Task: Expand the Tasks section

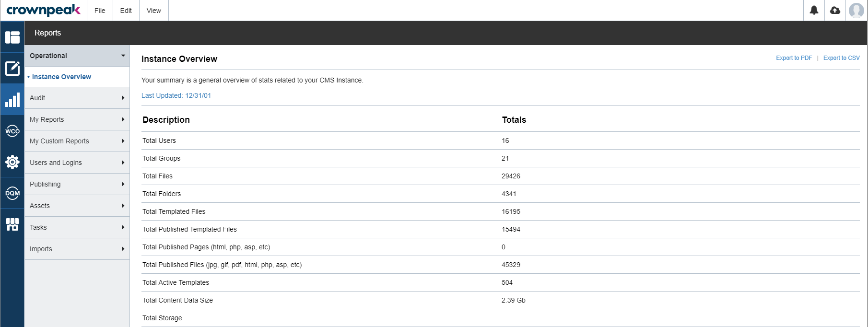Action: coord(77,227)
